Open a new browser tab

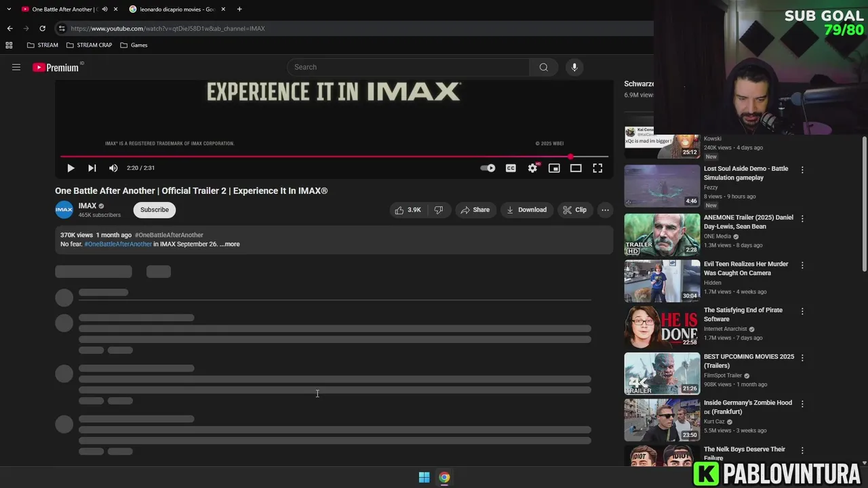(239, 9)
